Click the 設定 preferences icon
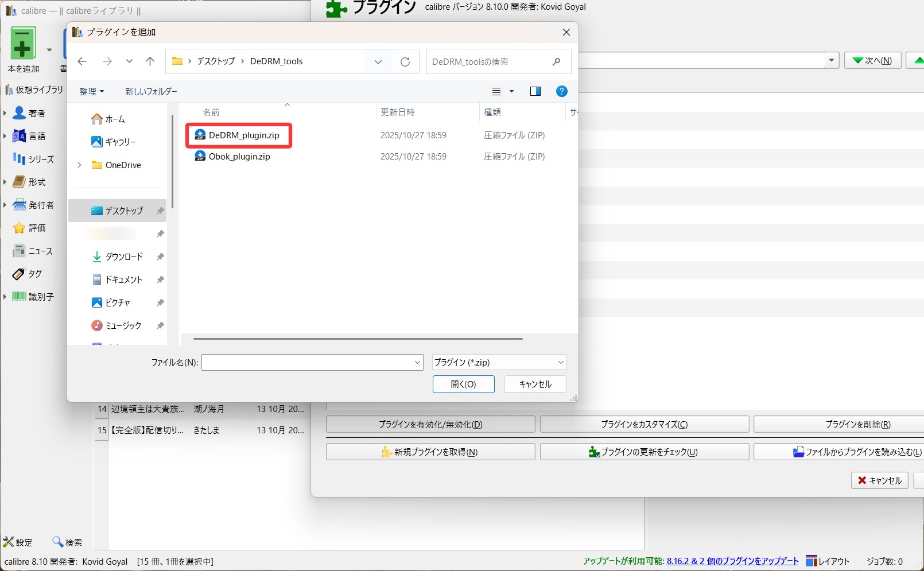Viewport: 924px width, 571px height. click(18, 542)
